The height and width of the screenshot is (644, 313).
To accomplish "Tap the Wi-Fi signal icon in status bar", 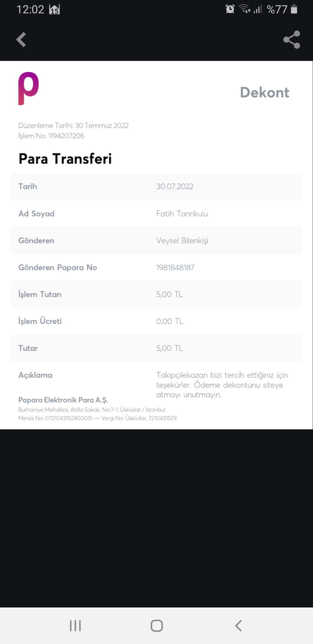I will [x=245, y=9].
